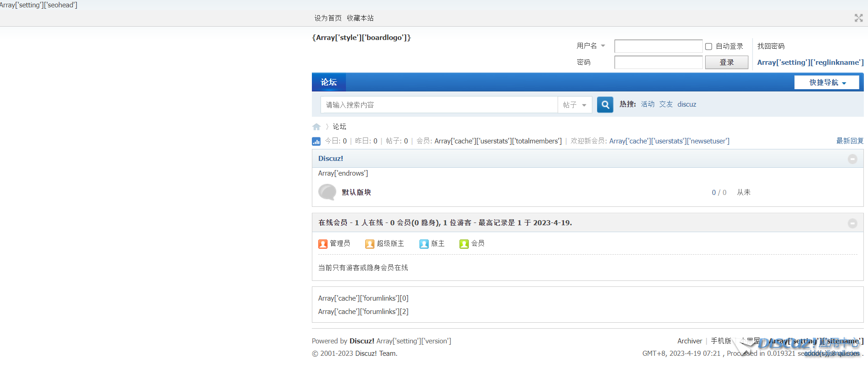Click the online members header text
The width and height of the screenshot is (868, 365).
[x=445, y=223]
